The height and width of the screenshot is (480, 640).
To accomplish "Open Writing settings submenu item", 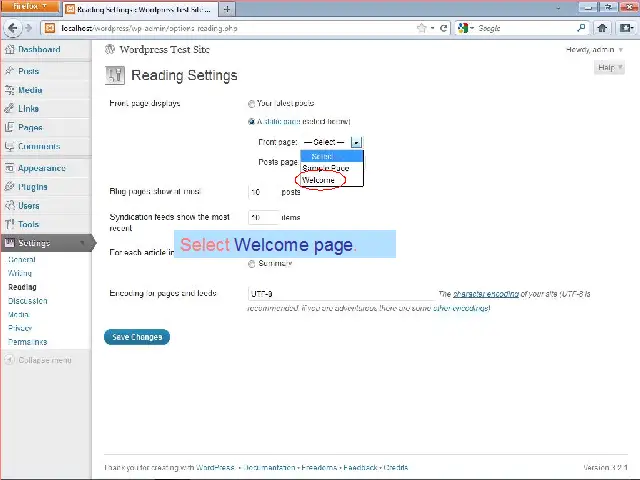I will tap(20, 273).
